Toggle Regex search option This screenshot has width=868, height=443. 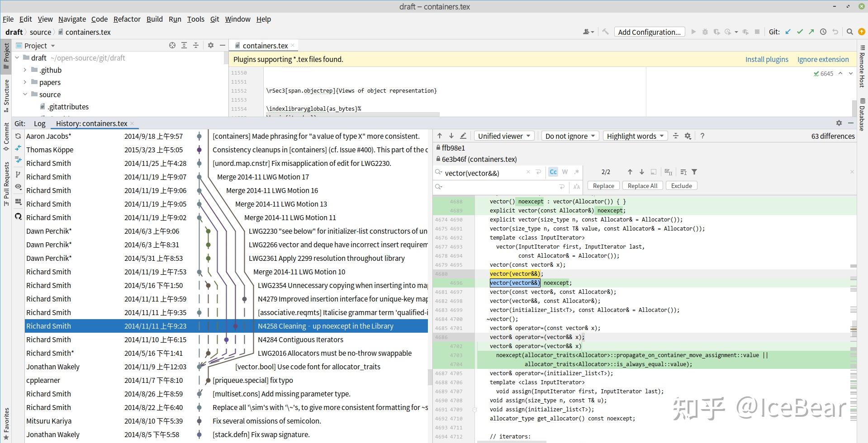click(576, 172)
